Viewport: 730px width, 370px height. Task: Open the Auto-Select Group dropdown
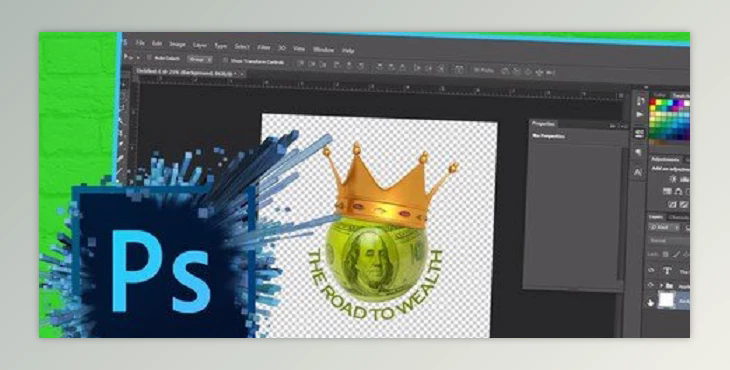200,60
